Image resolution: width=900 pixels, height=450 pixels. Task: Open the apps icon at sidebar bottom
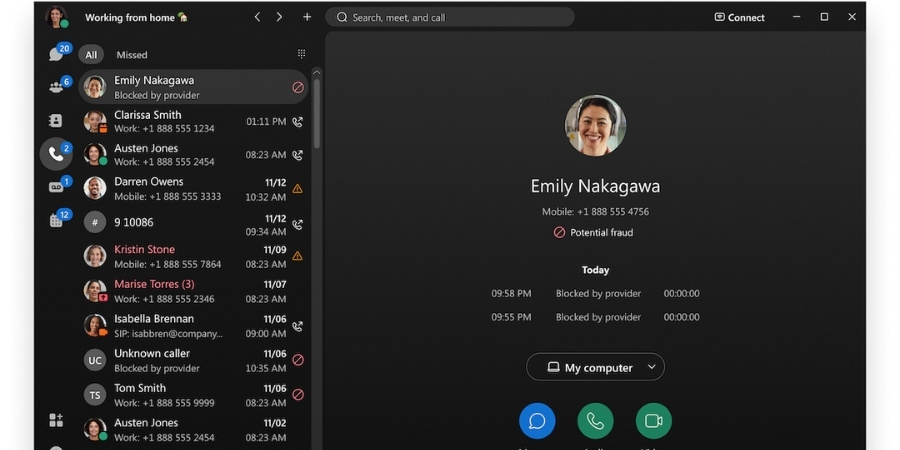pyautogui.click(x=56, y=420)
